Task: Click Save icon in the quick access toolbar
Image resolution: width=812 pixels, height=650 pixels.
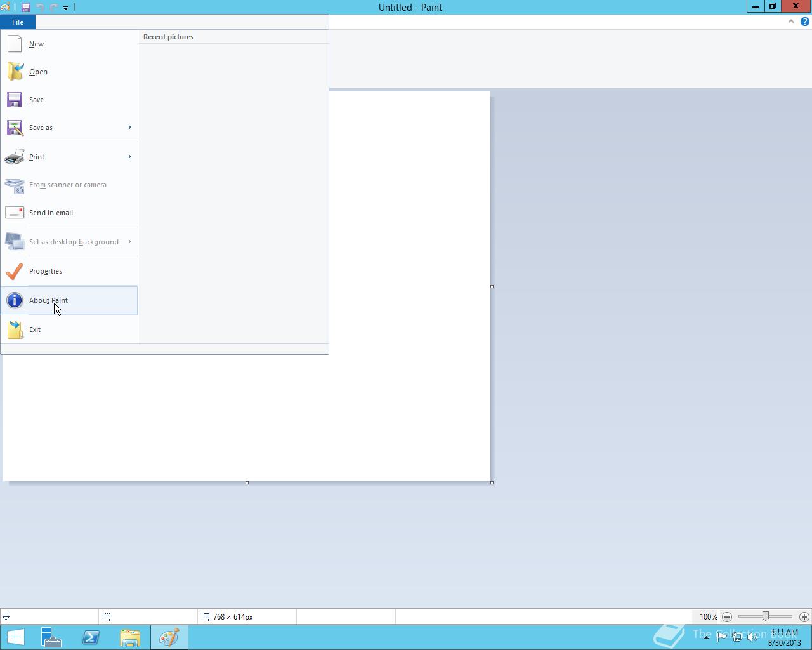Action: pos(26,8)
